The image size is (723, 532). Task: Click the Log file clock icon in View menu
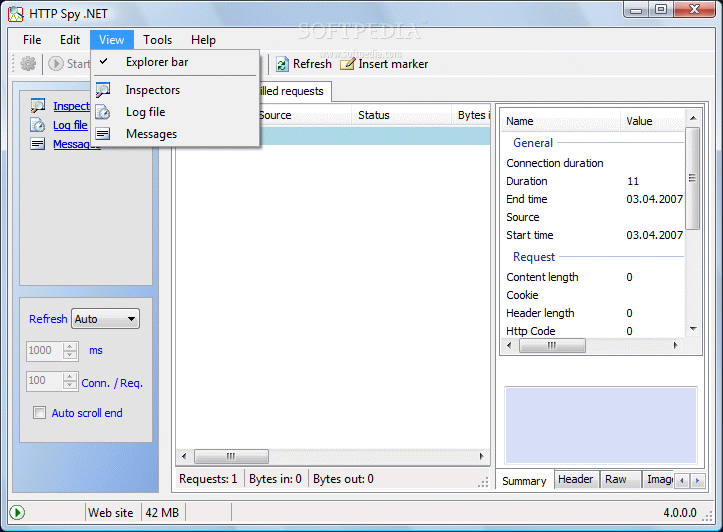pos(103,112)
